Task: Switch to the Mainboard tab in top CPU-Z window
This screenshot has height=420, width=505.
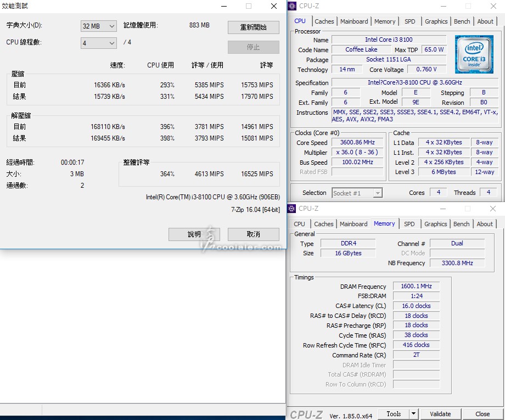Action: pyautogui.click(x=354, y=21)
